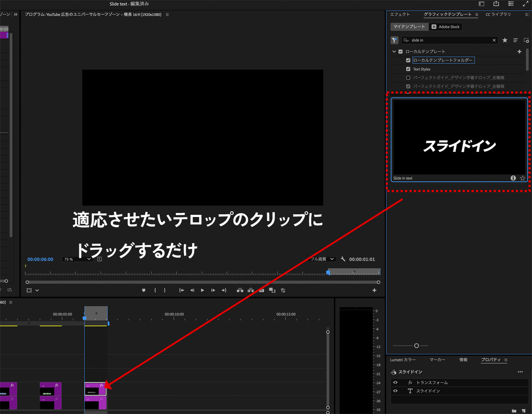
Task: Hide the トランスフォーム layer with eye icon
Action: pos(395,382)
